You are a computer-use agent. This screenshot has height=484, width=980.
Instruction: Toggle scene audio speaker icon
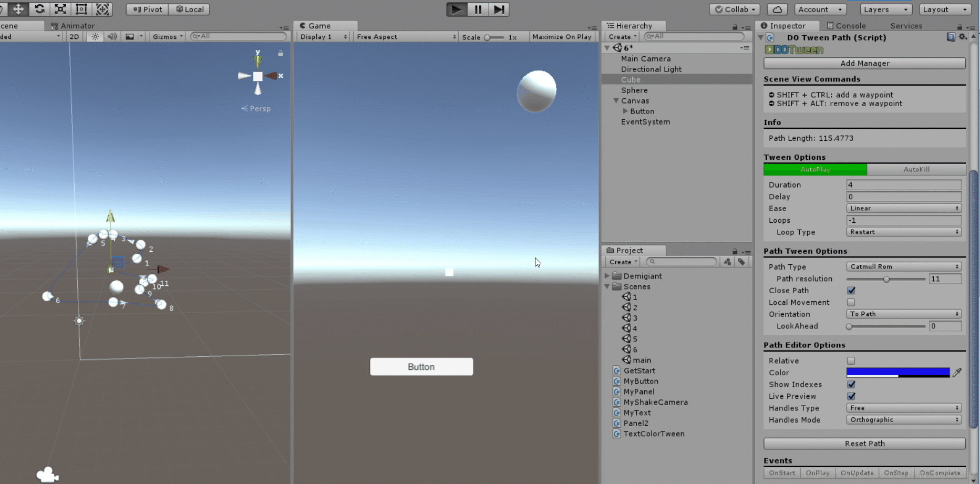tap(112, 36)
